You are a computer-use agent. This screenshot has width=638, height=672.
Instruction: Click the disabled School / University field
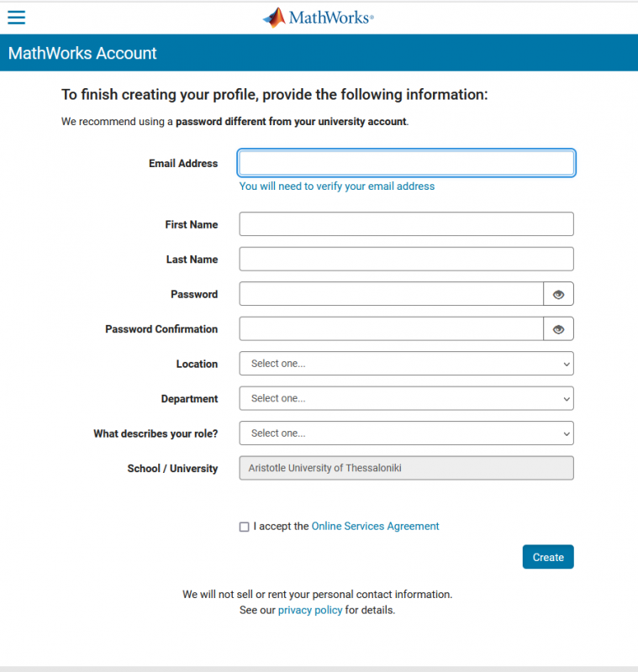pos(406,468)
